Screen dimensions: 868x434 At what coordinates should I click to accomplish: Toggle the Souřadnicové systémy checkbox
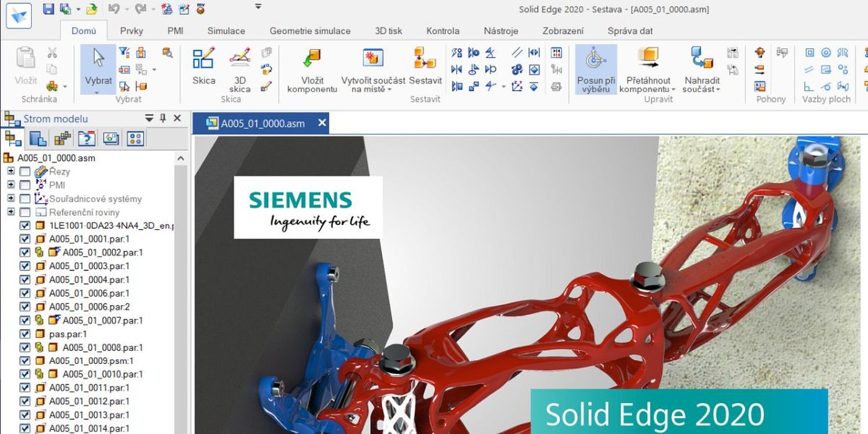click(25, 199)
